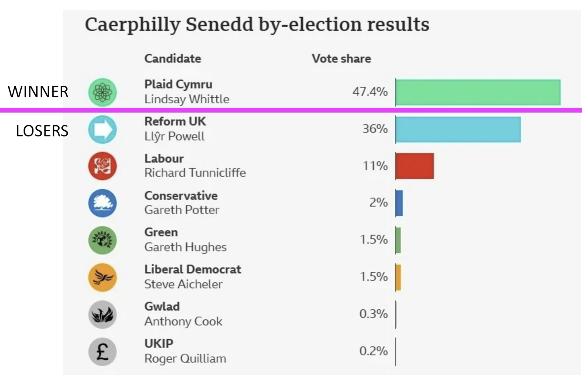Select the Labour red rose icon

(x=103, y=166)
